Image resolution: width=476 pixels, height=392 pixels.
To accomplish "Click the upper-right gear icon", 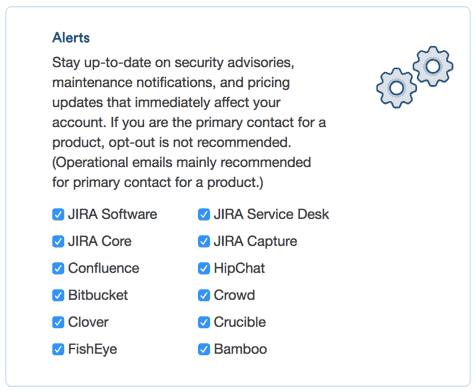I will click(x=433, y=66).
